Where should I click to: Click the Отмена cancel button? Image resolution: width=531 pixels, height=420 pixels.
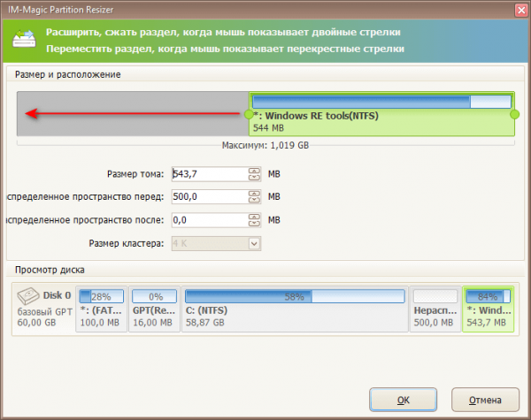pyautogui.click(x=485, y=400)
